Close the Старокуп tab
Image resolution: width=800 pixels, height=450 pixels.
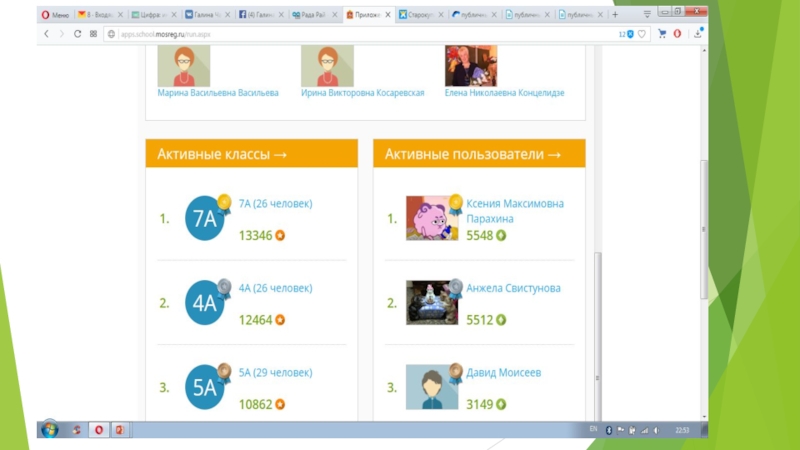point(441,15)
